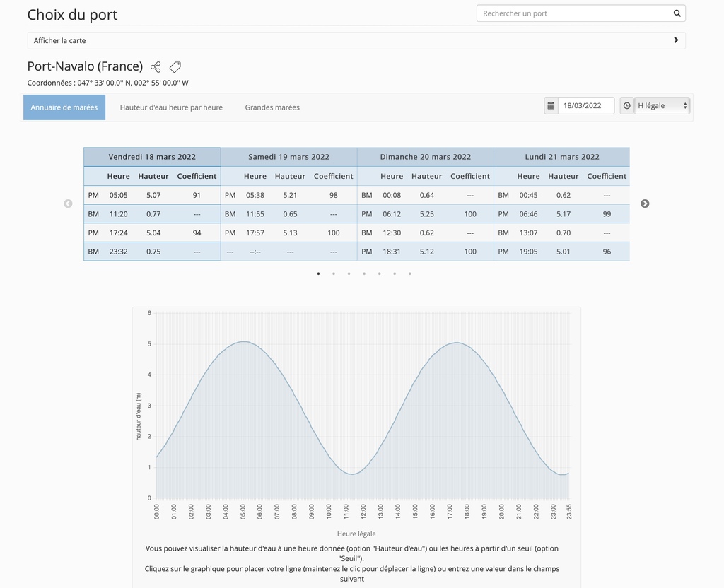Select the Vendredi 18 mars 2022 header
The height and width of the screenshot is (588, 724).
(152, 157)
